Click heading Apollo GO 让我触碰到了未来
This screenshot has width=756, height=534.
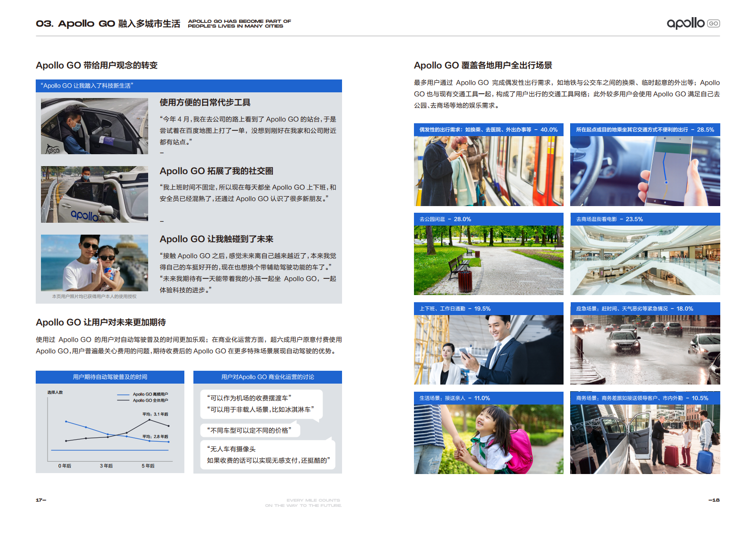216,239
